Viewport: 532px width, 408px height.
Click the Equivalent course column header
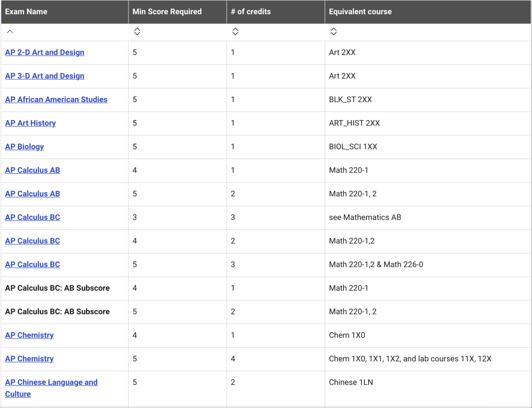pyautogui.click(x=428, y=12)
